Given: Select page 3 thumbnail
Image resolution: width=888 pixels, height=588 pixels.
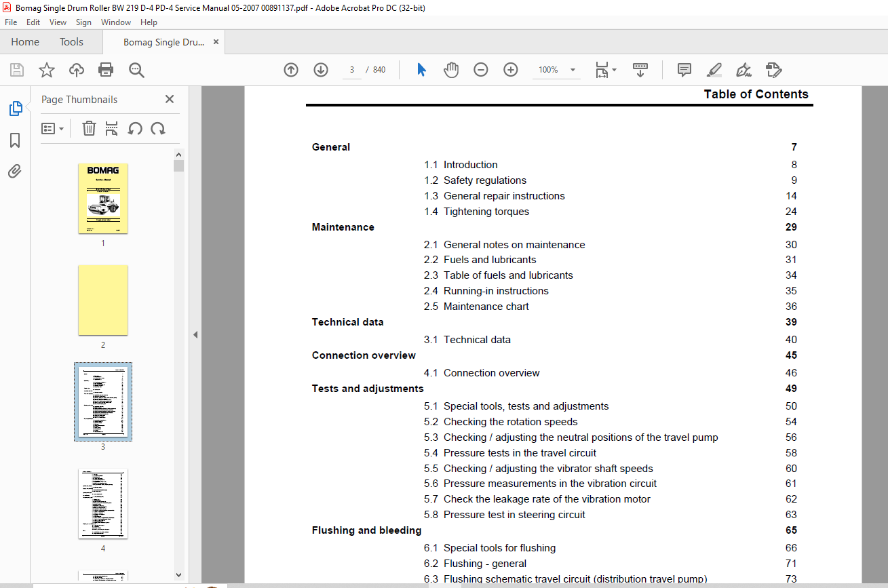Looking at the screenshot, I should point(103,401).
